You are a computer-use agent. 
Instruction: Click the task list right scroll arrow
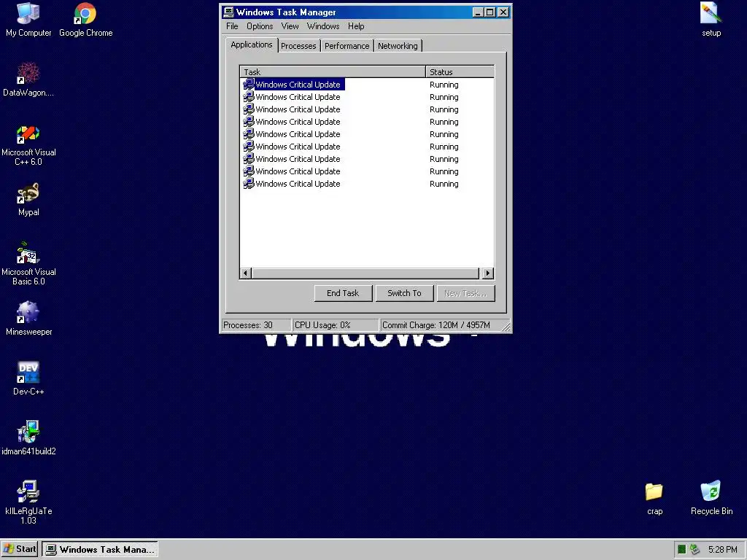coord(487,273)
